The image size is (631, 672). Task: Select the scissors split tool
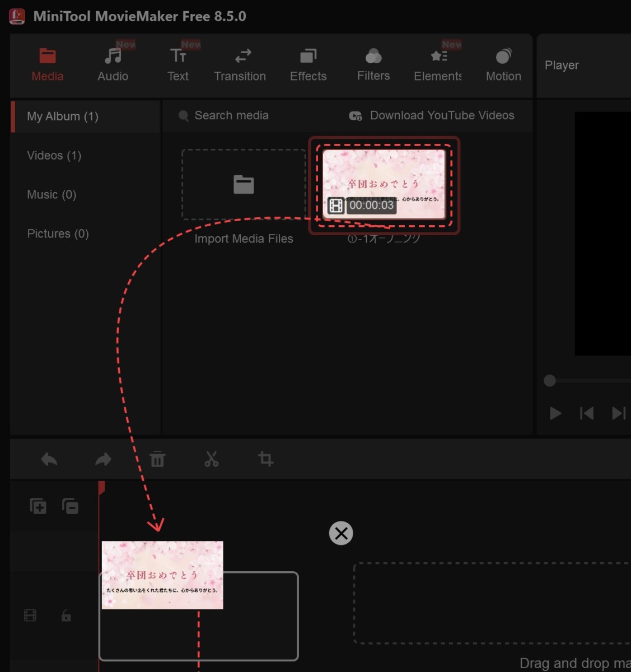pyautogui.click(x=212, y=459)
